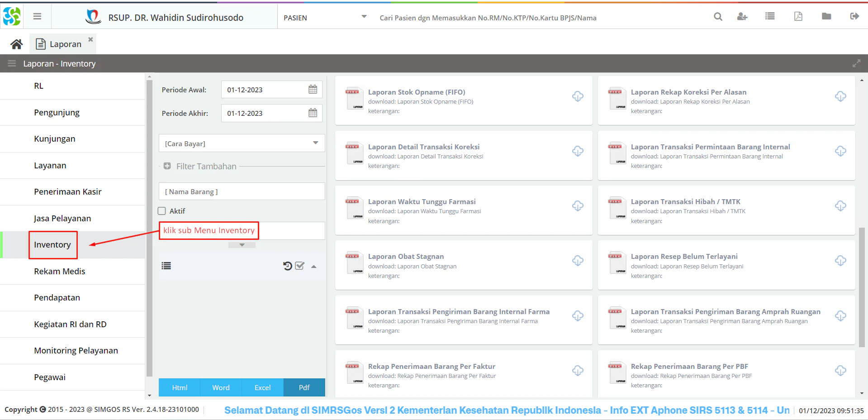Download Laporan Rekap Koreksi Per Alasan

(840, 96)
